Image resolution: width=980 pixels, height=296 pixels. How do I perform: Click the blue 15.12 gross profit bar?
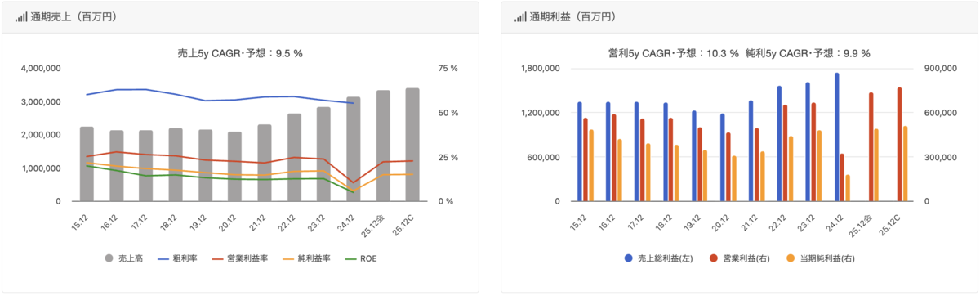click(x=579, y=151)
